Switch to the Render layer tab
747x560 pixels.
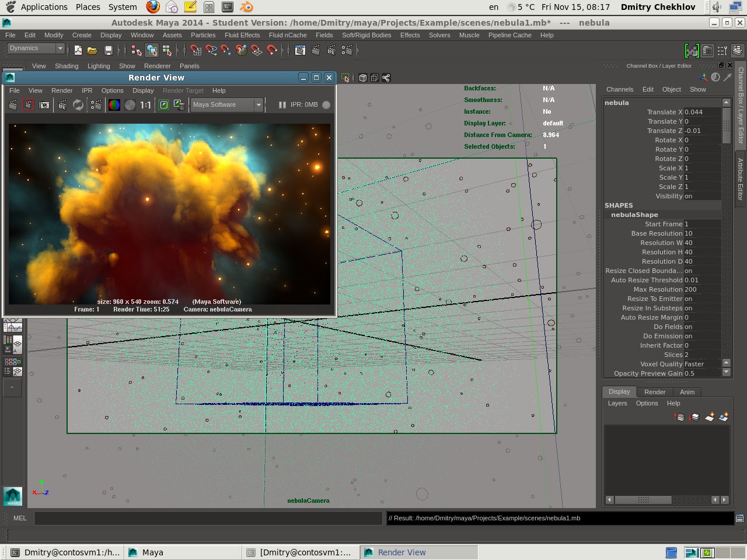tap(655, 392)
